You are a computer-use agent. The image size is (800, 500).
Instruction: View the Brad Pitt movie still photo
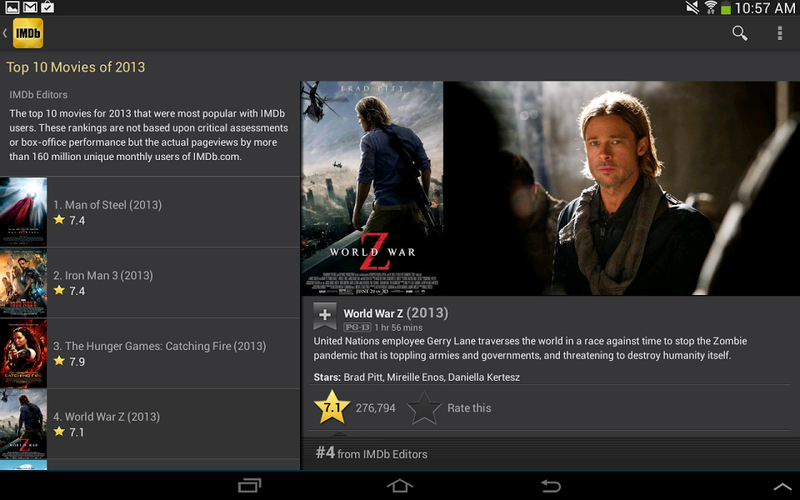[x=621, y=188]
